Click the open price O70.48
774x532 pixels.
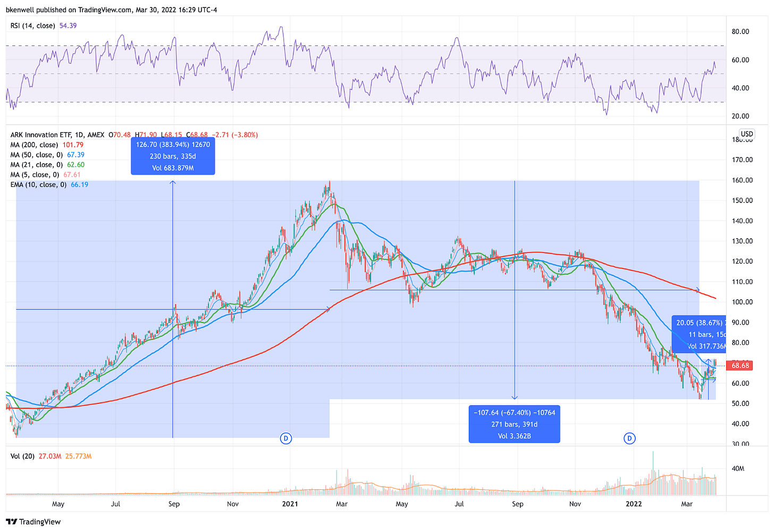tap(120, 135)
